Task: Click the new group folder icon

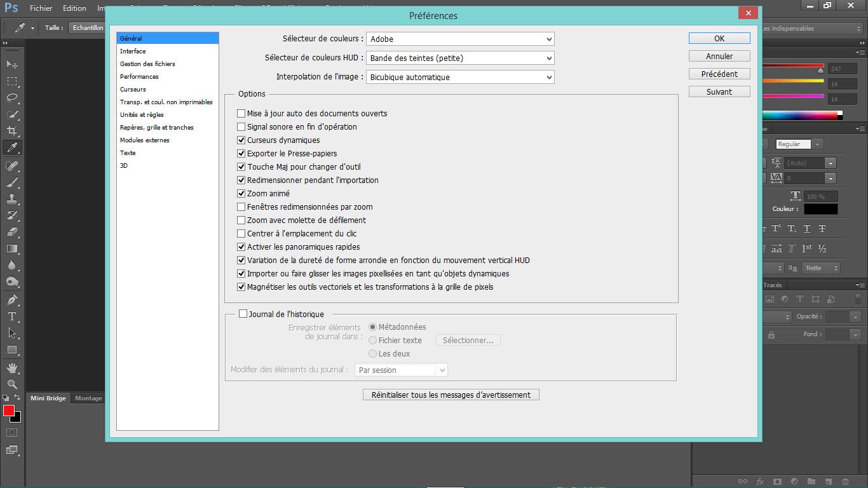Action: pyautogui.click(x=811, y=482)
